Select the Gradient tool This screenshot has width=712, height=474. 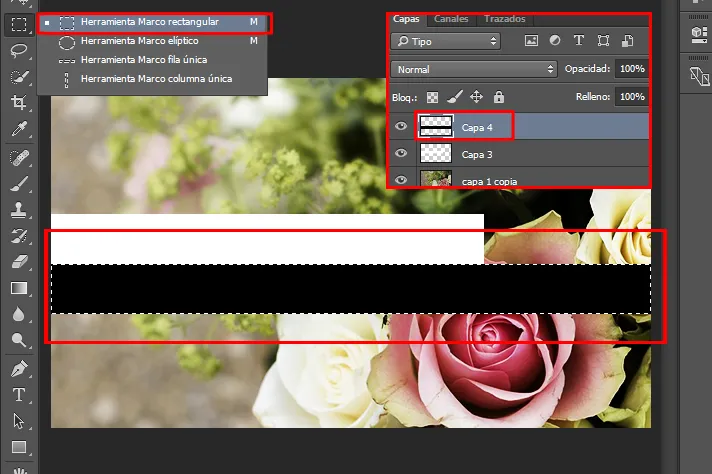pyautogui.click(x=19, y=288)
